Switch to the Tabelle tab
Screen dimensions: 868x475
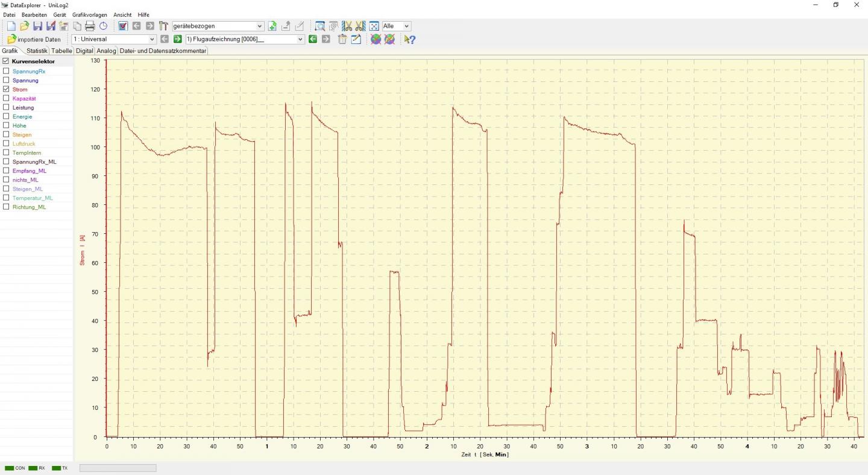[62, 51]
